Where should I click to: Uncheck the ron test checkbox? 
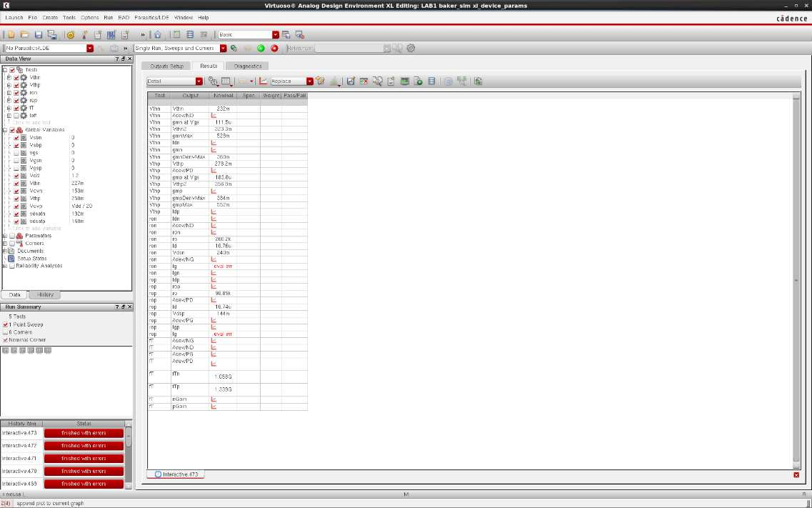coord(16,93)
